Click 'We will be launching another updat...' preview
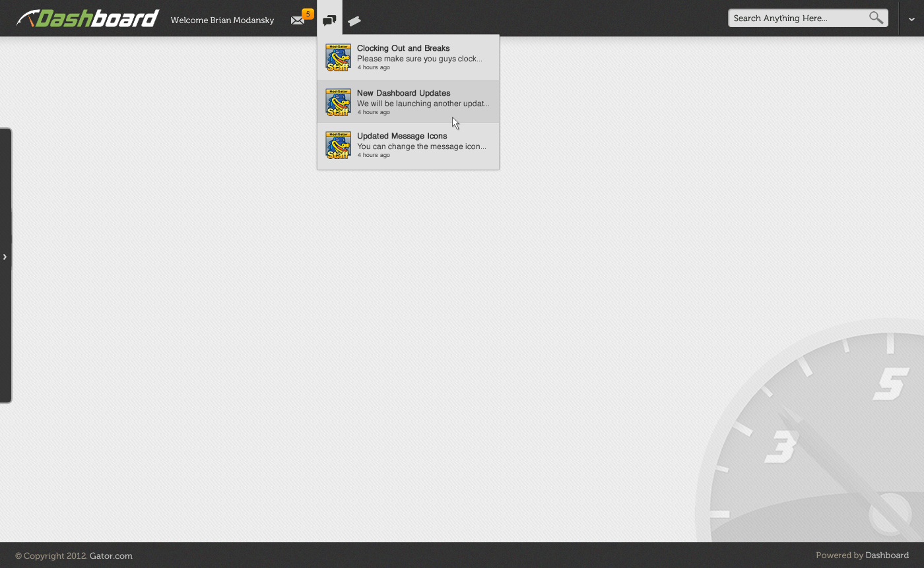Viewport: 924px width, 568px height. pyautogui.click(x=423, y=104)
